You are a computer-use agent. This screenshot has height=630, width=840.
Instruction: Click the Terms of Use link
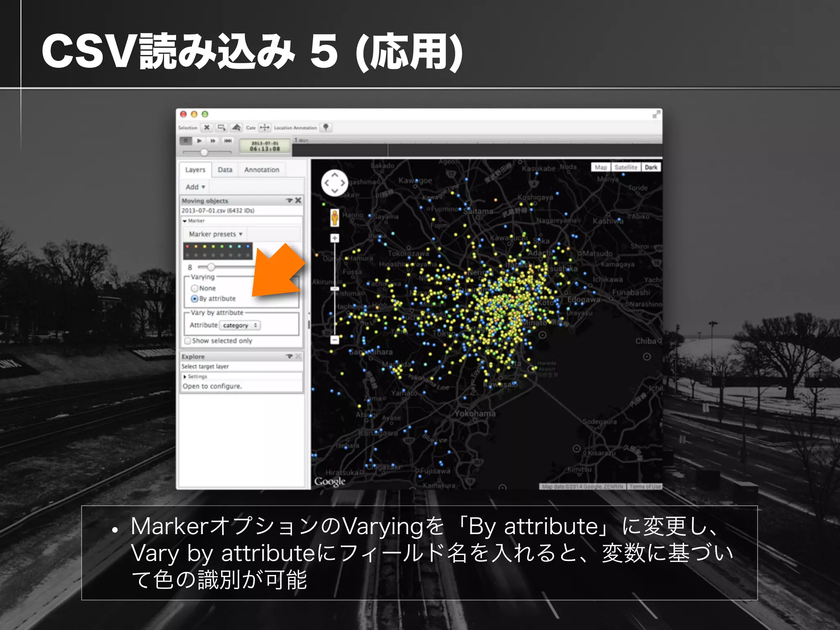click(x=645, y=486)
